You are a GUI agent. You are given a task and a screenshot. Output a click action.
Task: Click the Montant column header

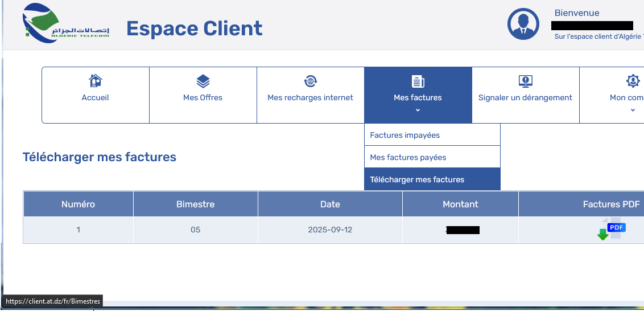(460, 204)
